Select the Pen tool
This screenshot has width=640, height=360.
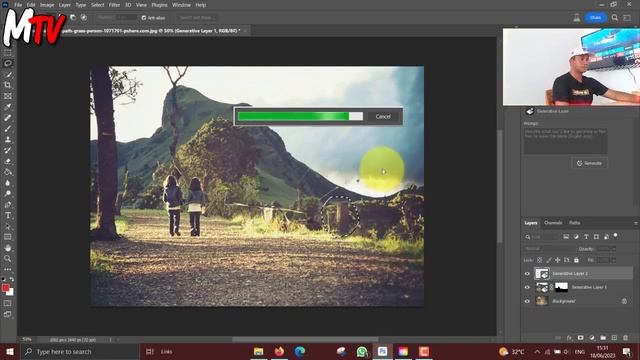(x=8, y=204)
